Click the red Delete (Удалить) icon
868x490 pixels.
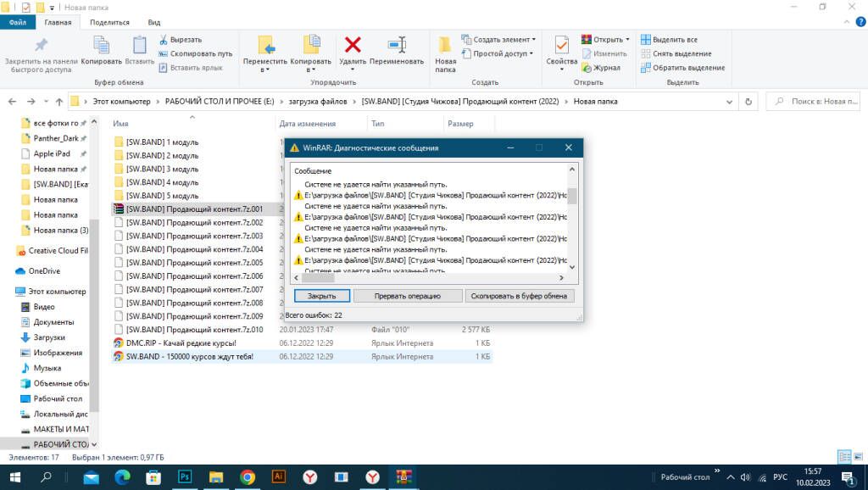(352, 45)
